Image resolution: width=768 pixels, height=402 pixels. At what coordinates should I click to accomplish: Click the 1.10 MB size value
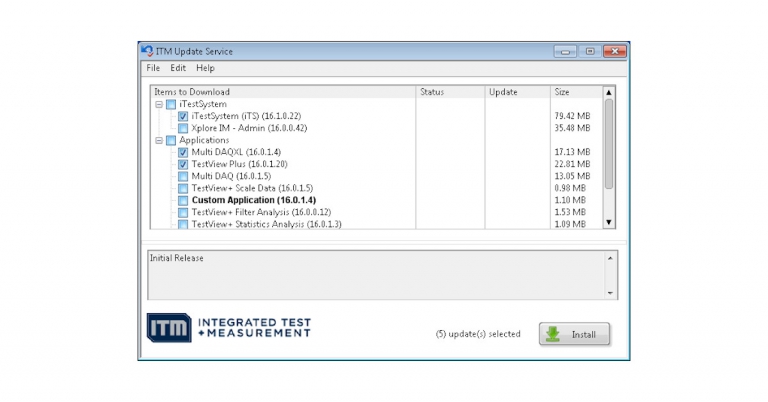[x=570, y=200]
